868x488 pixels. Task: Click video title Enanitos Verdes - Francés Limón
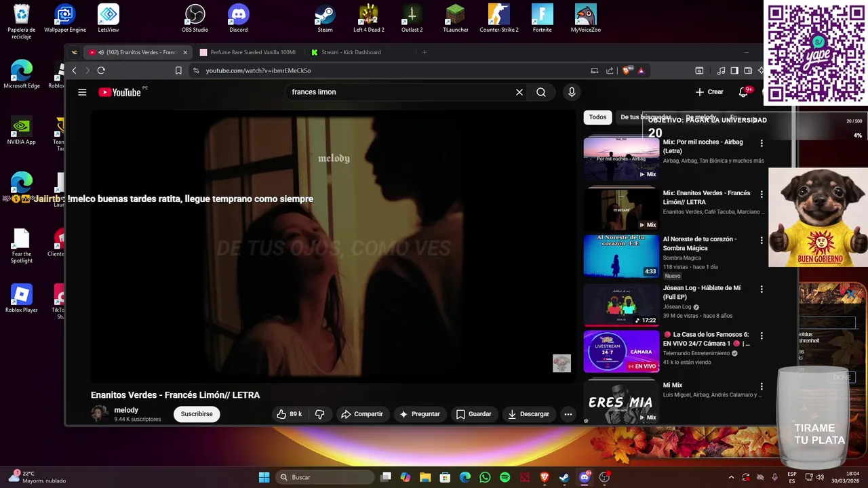coord(176,395)
